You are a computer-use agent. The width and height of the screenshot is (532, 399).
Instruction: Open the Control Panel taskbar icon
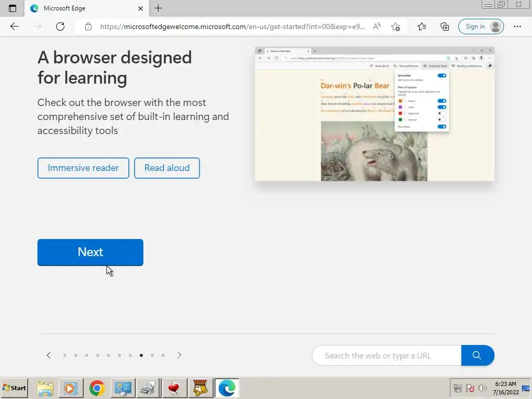point(123,388)
